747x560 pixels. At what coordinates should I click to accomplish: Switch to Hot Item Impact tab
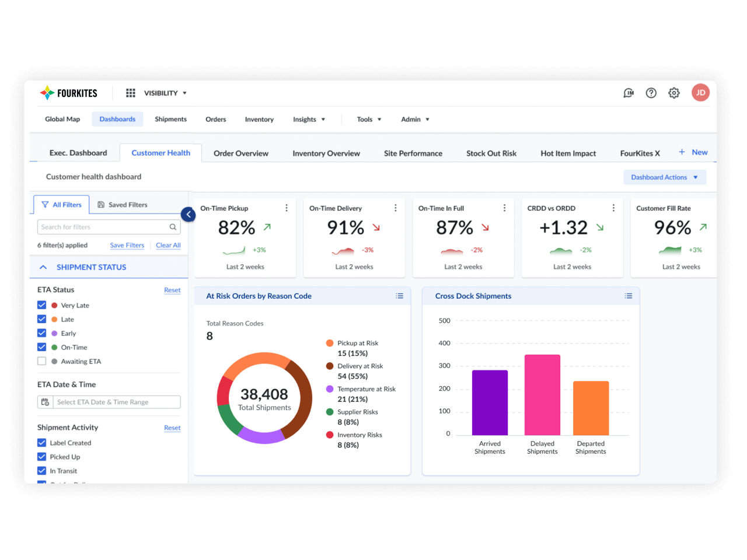[568, 153]
